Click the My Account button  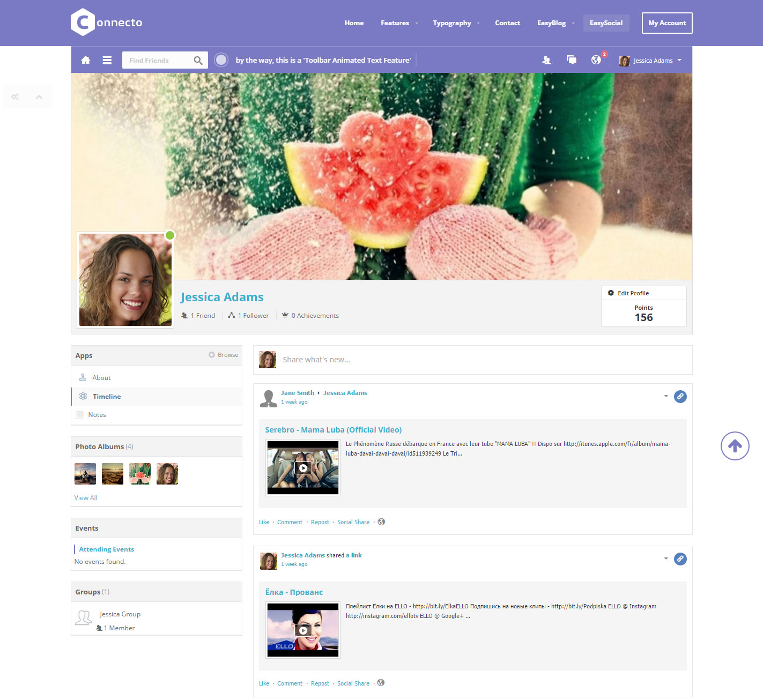point(667,23)
